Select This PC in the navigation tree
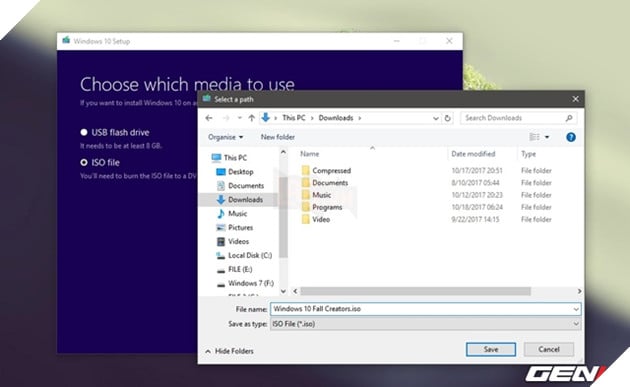Screen dimensions: 630x387 pyautogui.click(x=235, y=158)
